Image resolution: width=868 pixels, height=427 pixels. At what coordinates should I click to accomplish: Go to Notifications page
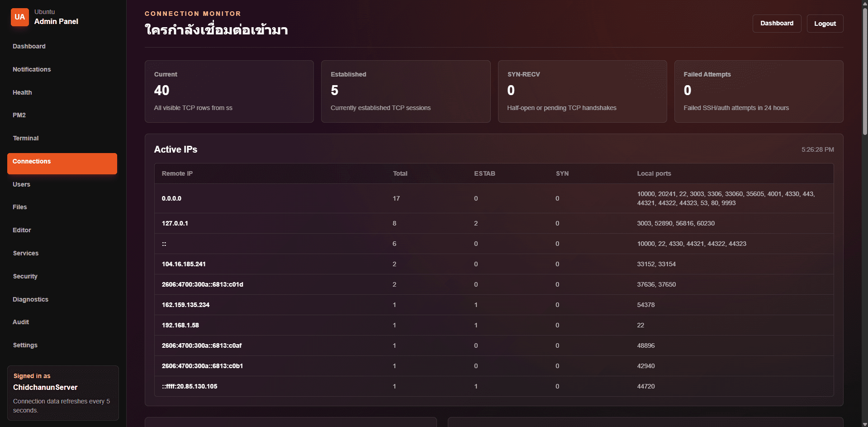(32, 69)
